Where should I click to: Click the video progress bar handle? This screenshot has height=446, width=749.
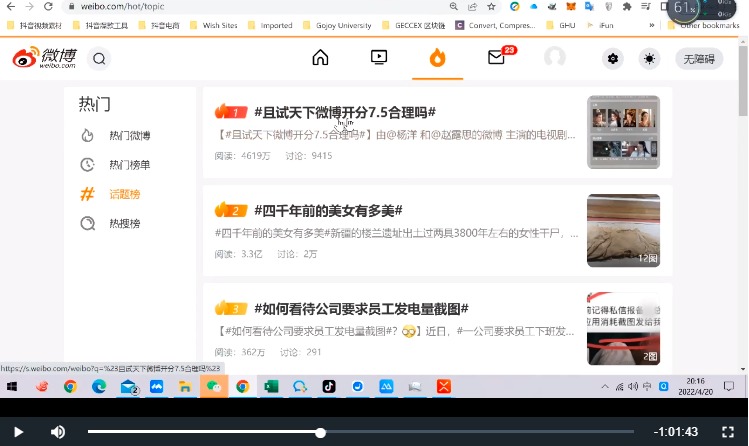click(320, 432)
